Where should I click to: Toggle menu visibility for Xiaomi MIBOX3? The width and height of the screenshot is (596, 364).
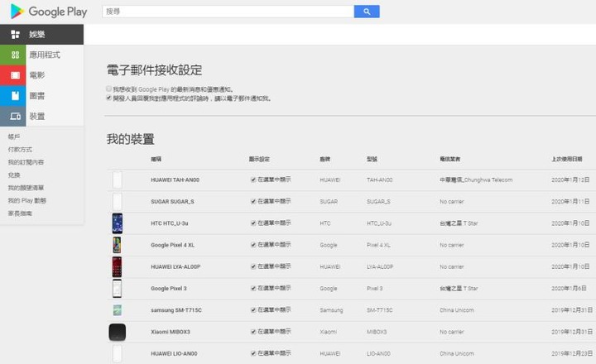[x=253, y=332]
